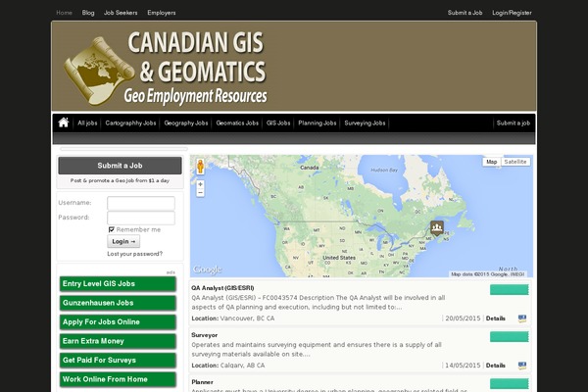
Task: Open the Surveyor job title
Action: click(x=205, y=335)
